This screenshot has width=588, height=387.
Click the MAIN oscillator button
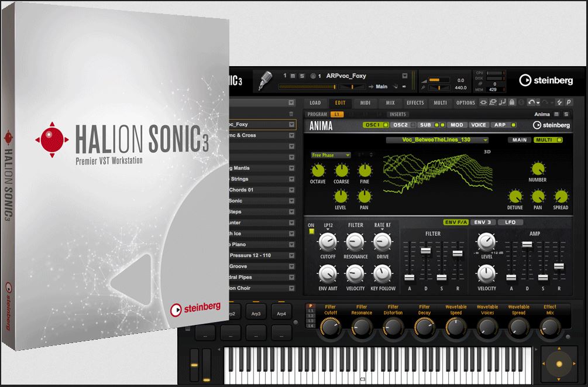pyautogui.click(x=520, y=140)
